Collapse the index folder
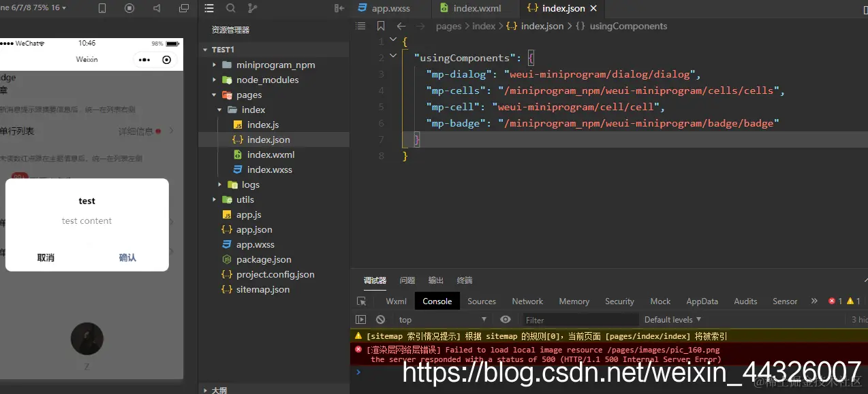The height and width of the screenshot is (394, 868). click(219, 110)
